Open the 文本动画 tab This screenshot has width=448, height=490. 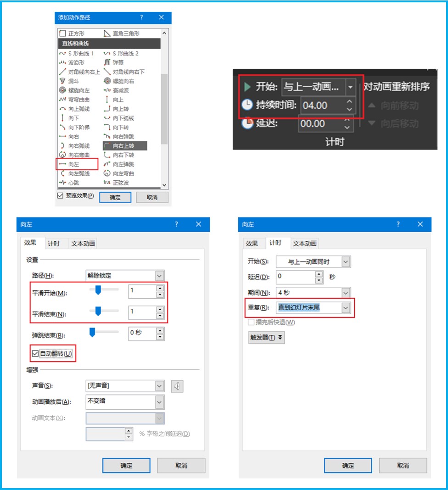coord(82,243)
